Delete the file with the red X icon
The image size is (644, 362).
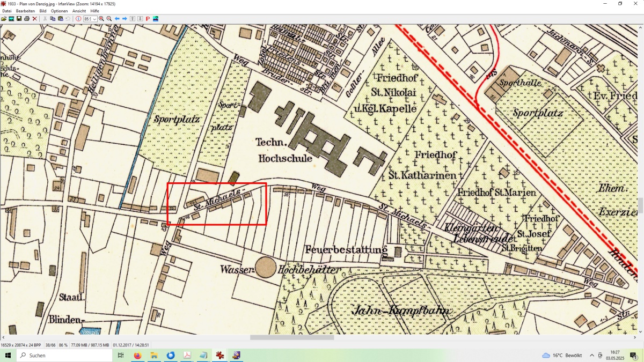[x=34, y=19]
